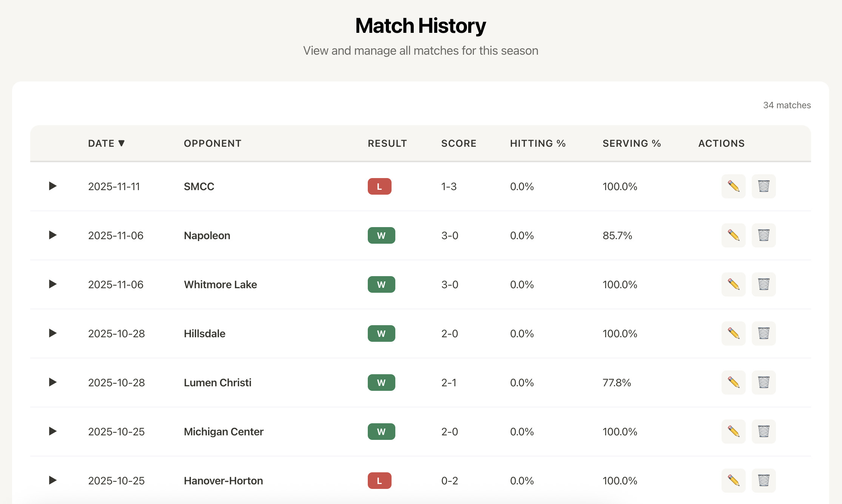Click the OPPONENT column header

click(212, 143)
